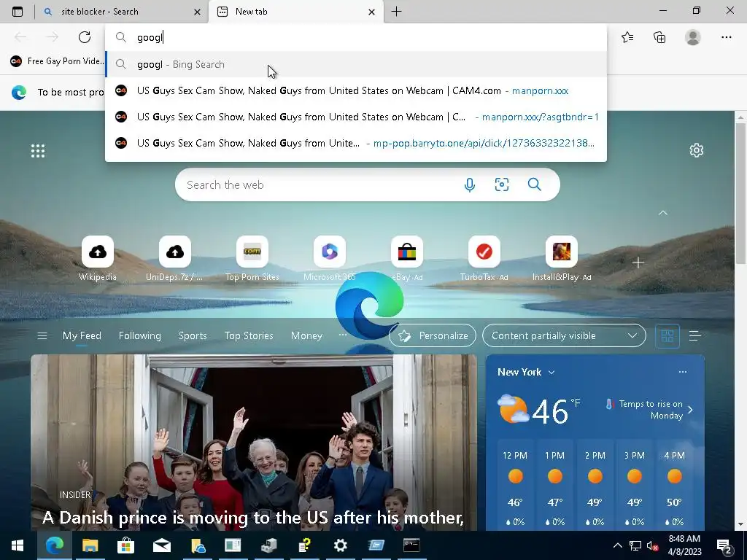Open Temps to rise on Monday link
This screenshot has height=560, width=747.
(x=649, y=410)
